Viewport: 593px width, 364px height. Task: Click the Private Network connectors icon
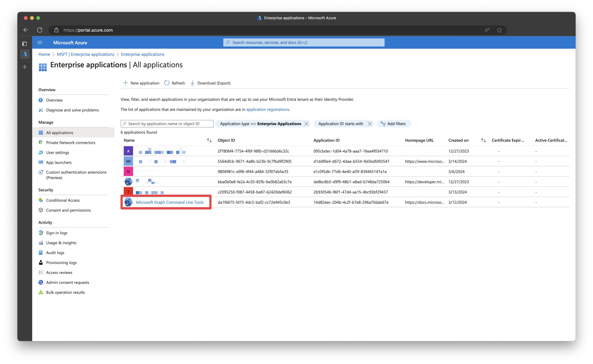41,142
